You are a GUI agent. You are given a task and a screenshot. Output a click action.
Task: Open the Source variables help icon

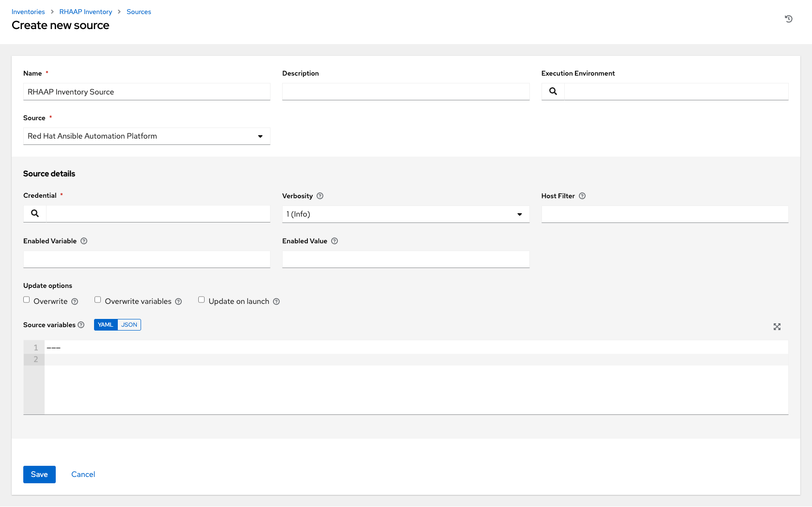[80, 325]
